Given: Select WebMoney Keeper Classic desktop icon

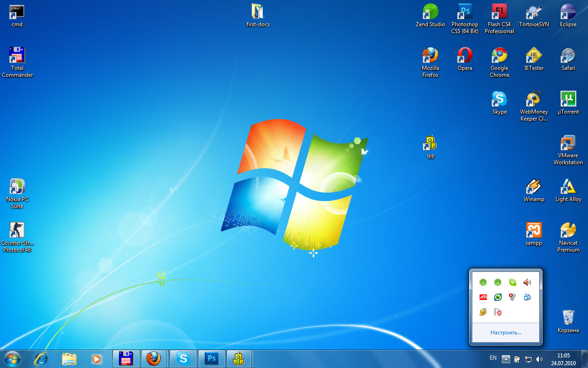Looking at the screenshot, I should click(x=534, y=106).
